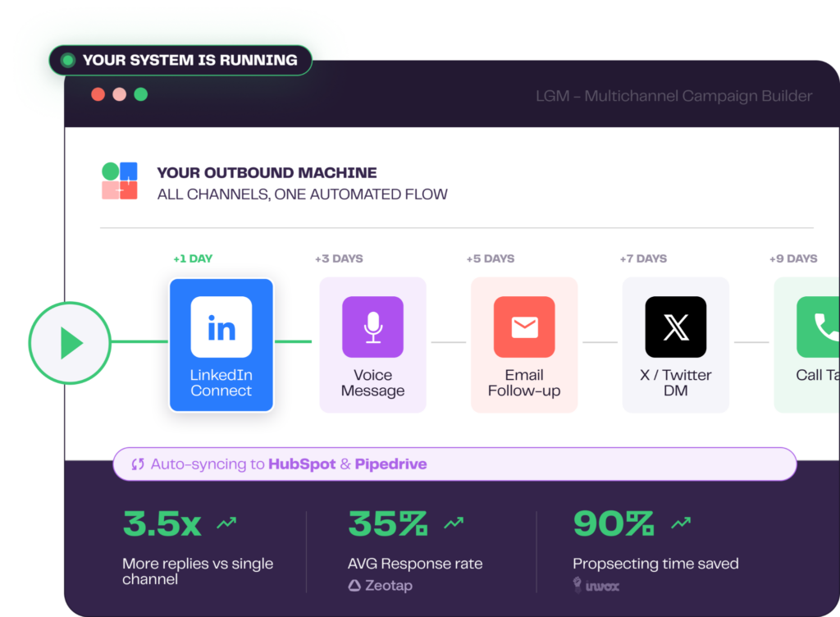Select the +5 DAYS timeline label

point(491,258)
